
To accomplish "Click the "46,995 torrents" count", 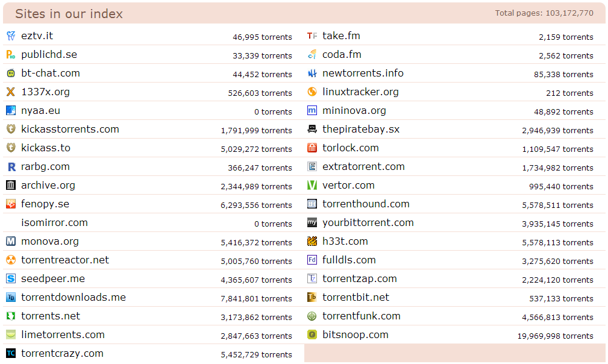I will (262, 37).
